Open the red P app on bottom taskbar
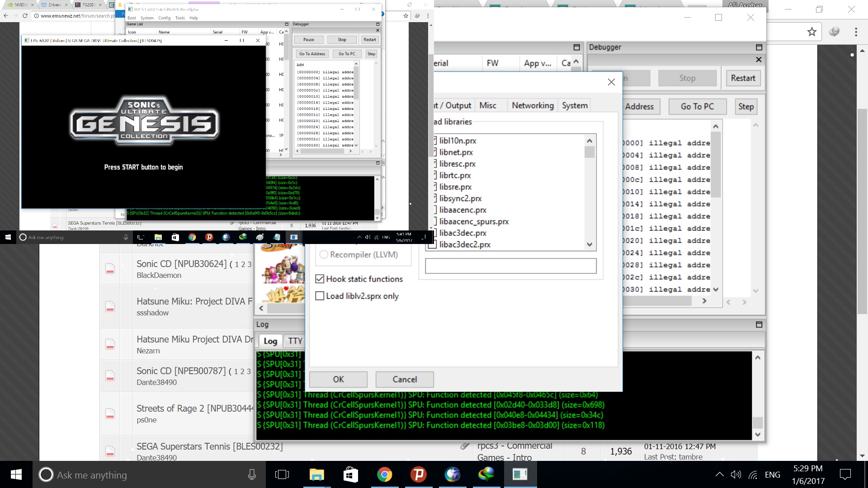868x488 pixels. 419,474
